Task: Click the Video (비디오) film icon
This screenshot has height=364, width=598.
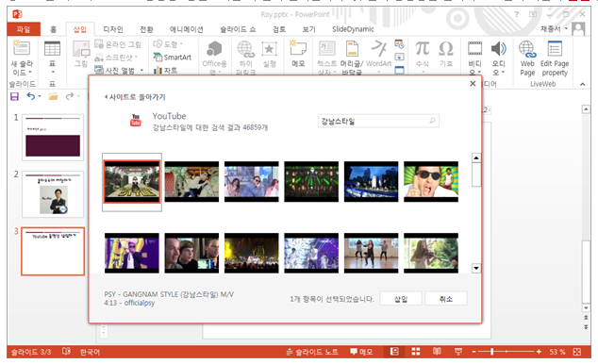Action: click(x=474, y=49)
